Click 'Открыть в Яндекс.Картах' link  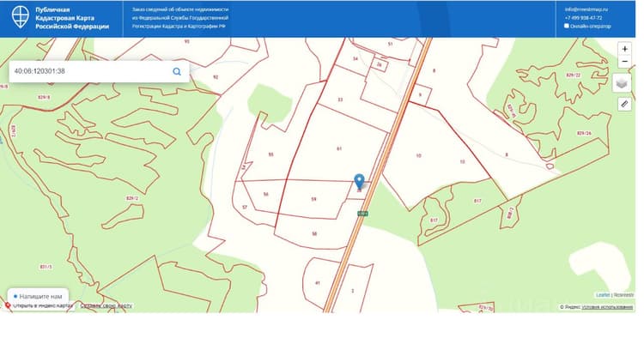click(43, 305)
